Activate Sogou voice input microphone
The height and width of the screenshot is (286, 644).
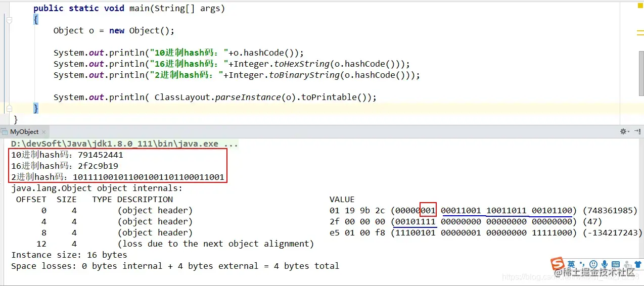pyautogui.click(x=605, y=264)
